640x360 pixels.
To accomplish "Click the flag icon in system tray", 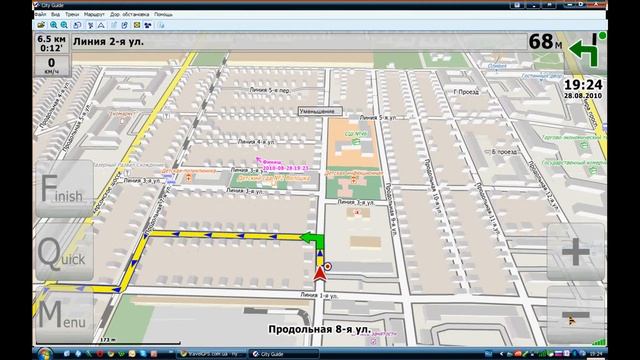I will click(x=558, y=353).
